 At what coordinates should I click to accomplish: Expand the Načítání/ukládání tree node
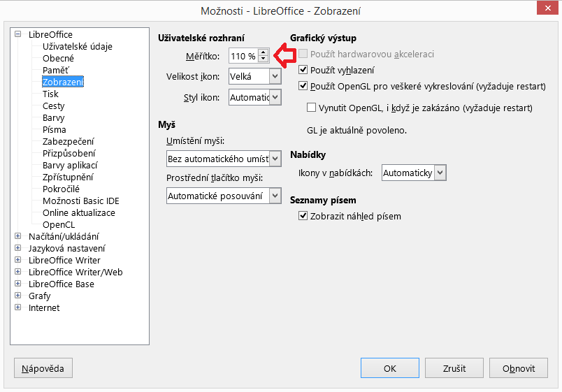tap(18, 236)
